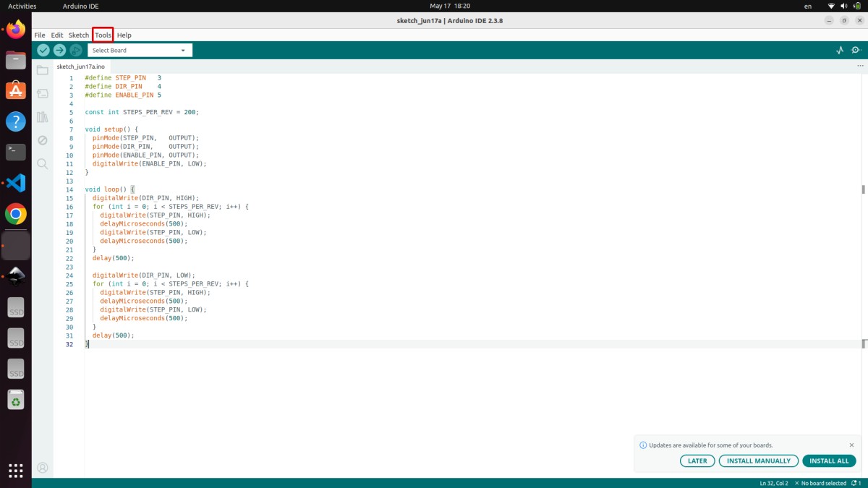
Task: Open the Edit menu
Action: (57, 35)
